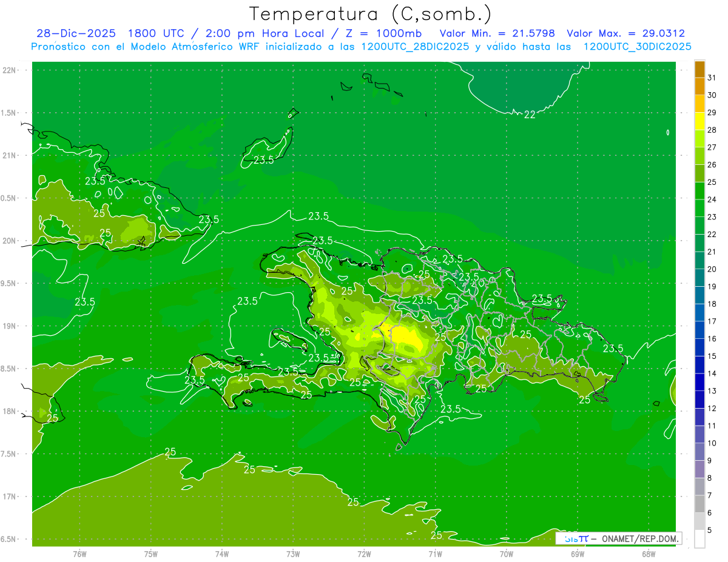728x562 pixels.
Task: Click the purple legend swatch between 8 and 9
Action: [699, 469]
